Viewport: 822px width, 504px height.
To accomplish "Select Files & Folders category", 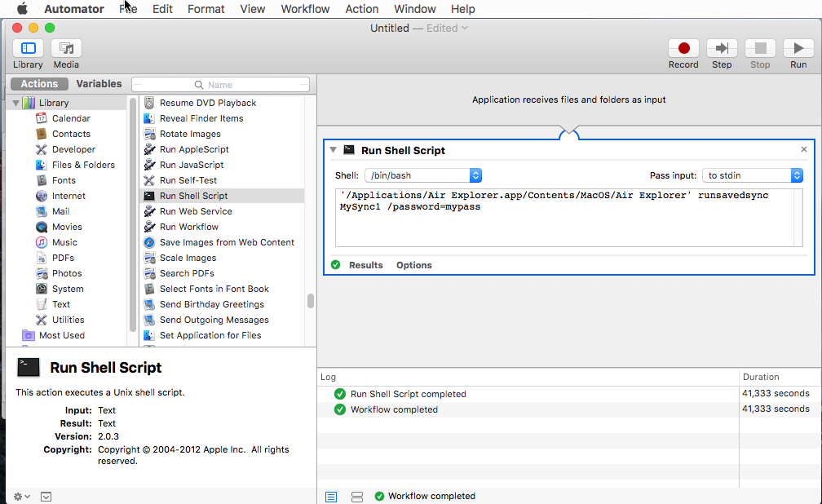I will click(83, 165).
